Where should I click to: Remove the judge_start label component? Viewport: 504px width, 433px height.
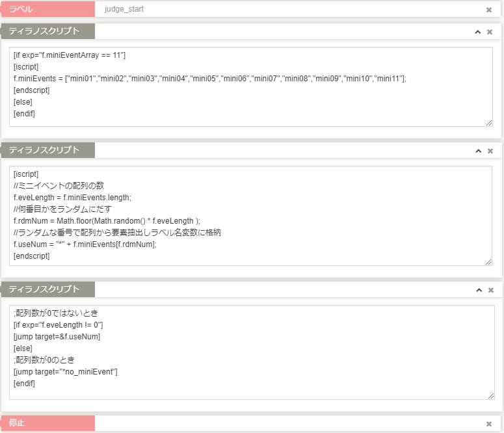[x=489, y=10]
